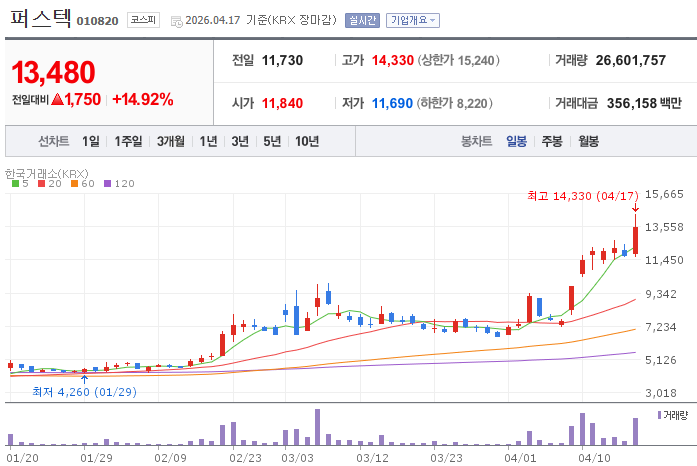
Task: Click the 퍼스텍 stock name heading
Action: click(x=40, y=19)
